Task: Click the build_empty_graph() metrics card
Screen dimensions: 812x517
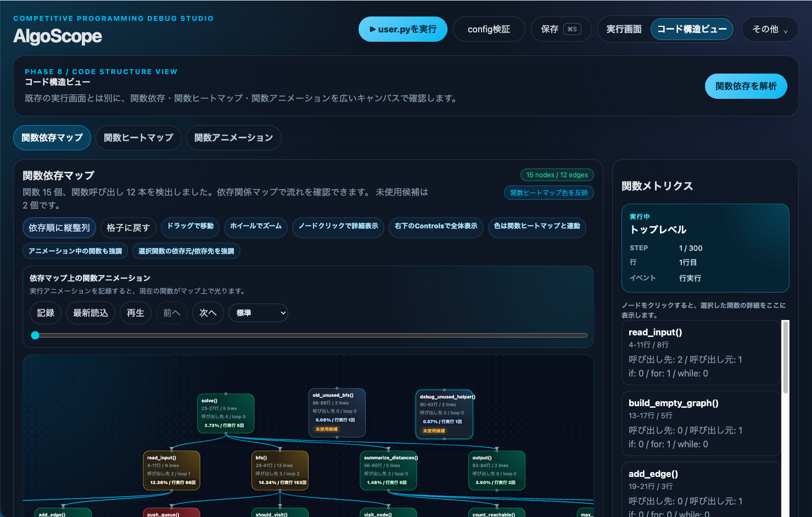Action: (x=701, y=423)
